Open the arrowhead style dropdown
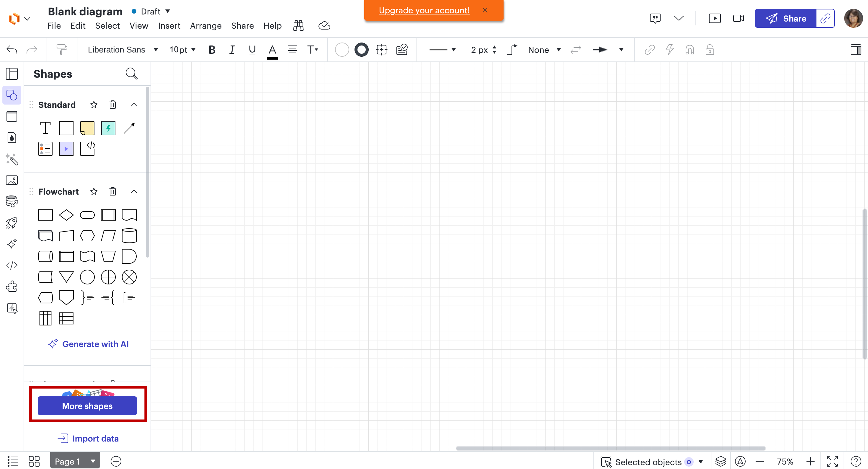 [x=621, y=50]
